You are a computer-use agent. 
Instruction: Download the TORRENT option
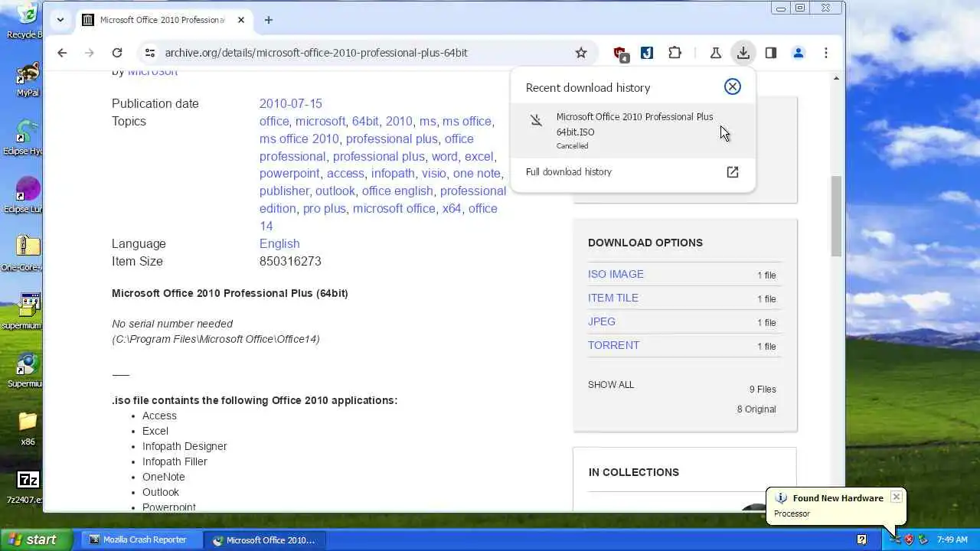pos(613,345)
